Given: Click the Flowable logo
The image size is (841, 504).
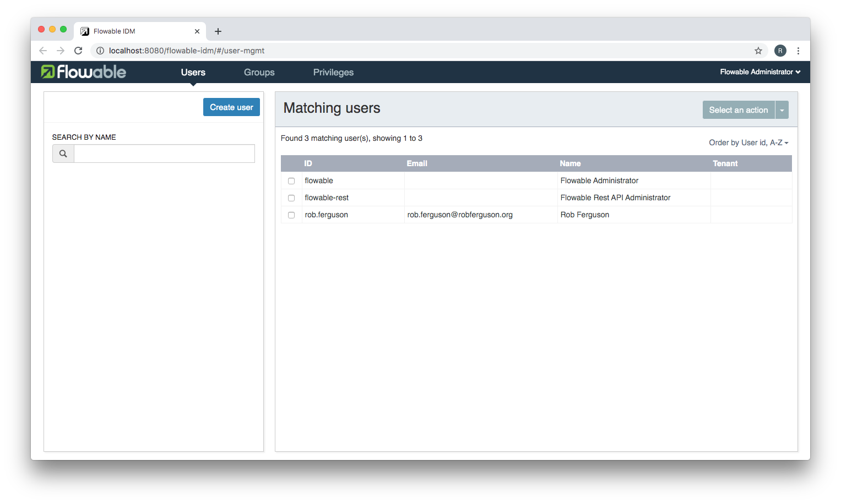Looking at the screenshot, I should click(83, 72).
